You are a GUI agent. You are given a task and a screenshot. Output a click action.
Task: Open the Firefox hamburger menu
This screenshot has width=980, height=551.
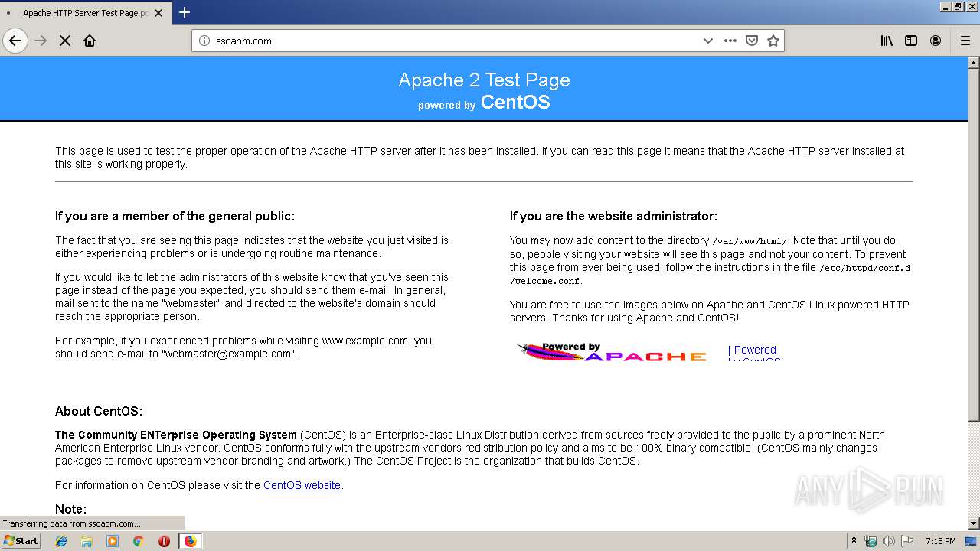point(965,41)
